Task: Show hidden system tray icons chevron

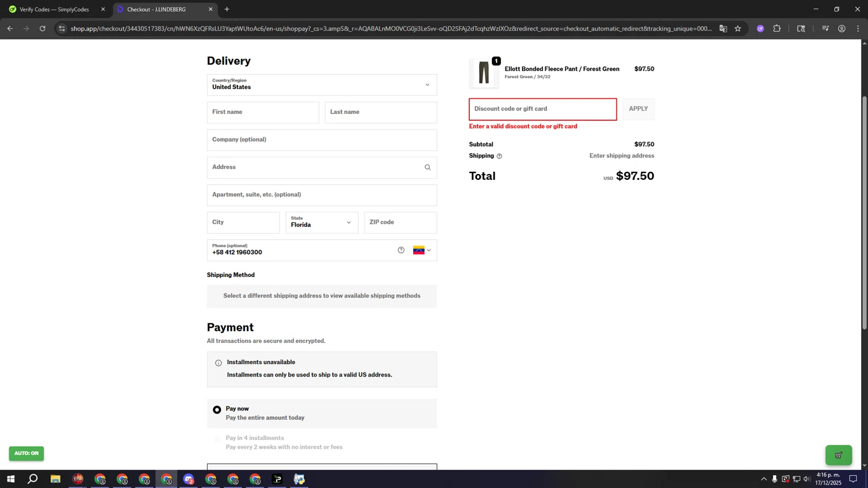Action: [763, 479]
